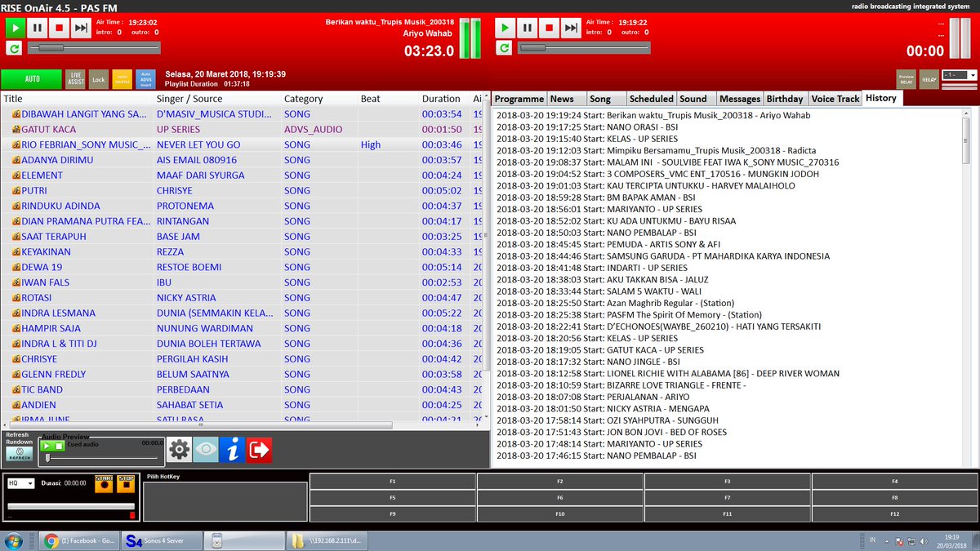Toggle LIVE ASSIST mode
Screen dimensions: 980x551
tap(75, 79)
